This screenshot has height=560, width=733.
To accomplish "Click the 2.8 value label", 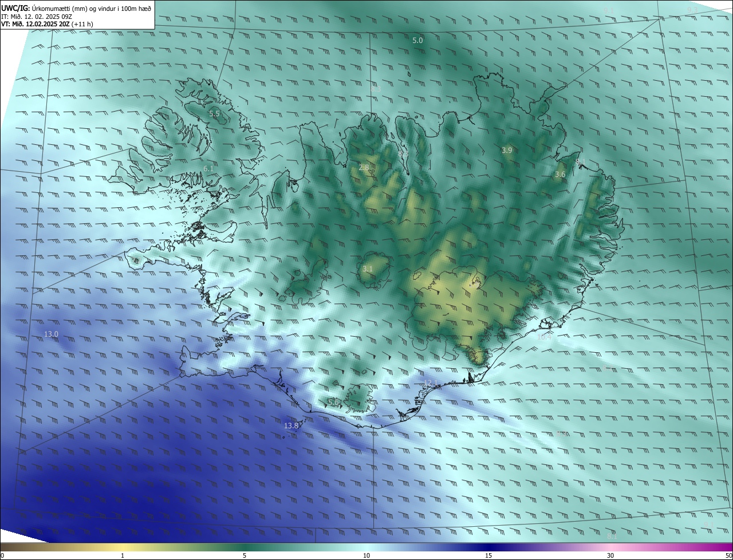I will [364, 167].
